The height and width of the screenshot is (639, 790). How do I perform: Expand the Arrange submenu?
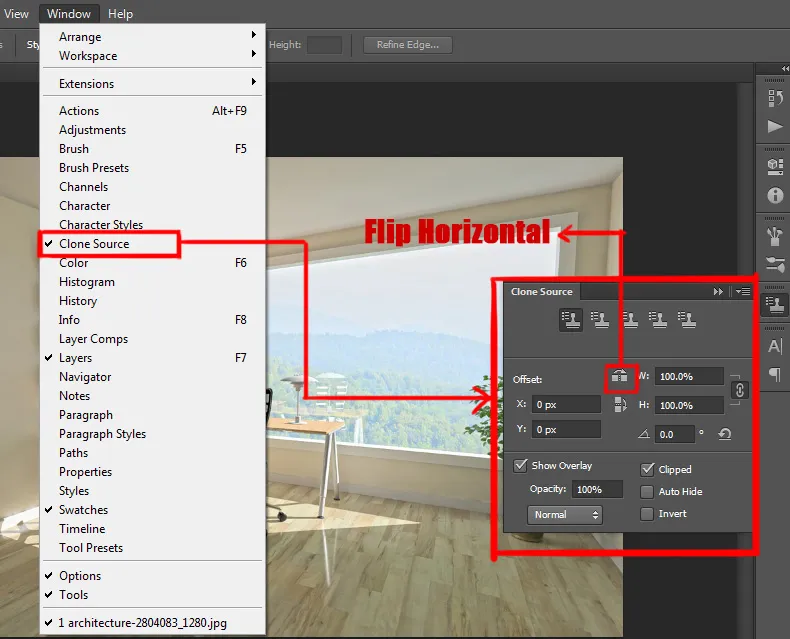pos(153,37)
